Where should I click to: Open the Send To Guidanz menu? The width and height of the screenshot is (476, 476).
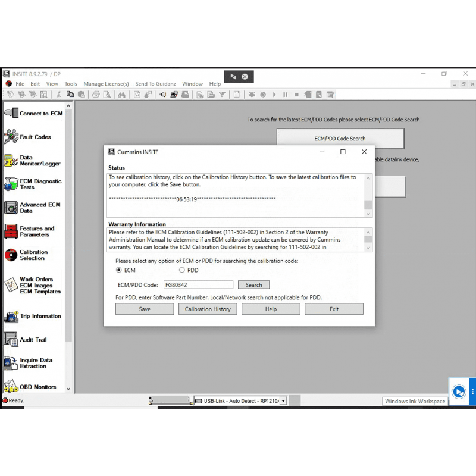click(x=155, y=84)
